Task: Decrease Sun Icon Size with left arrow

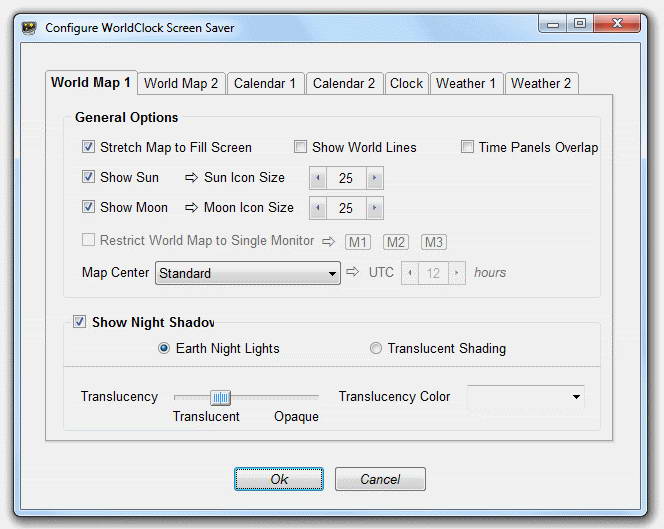Action: [x=318, y=178]
